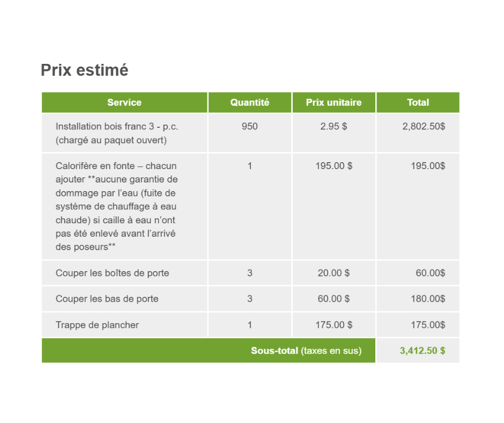
Task: Click the quantity 950 cell
Action: click(x=250, y=127)
